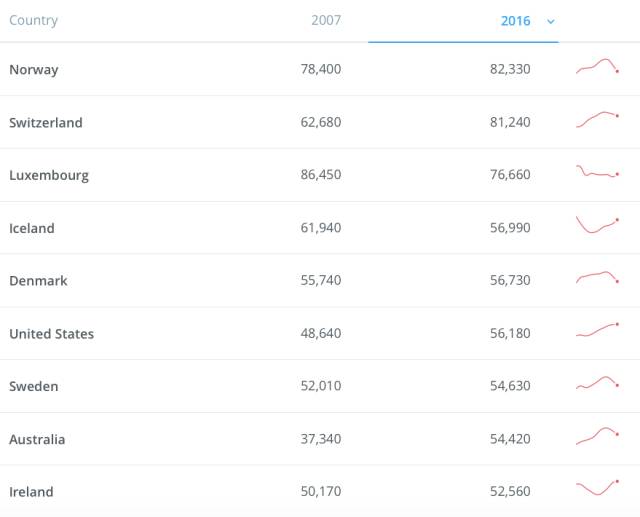This screenshot has height=517, width=640.
Task: Click the Luxembourg sparkline trend chart
Action: coord(598,173)
